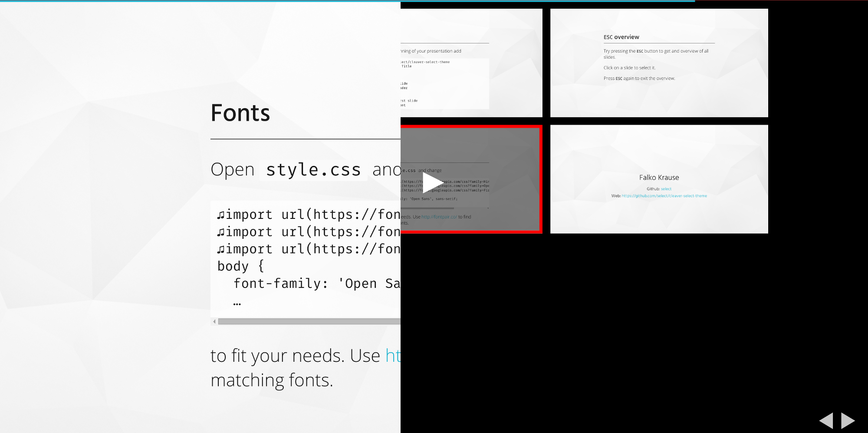The width and height of the screenshot is (868, 433).
Task: Click the 'ESC overview' heading in thumbnail
Action: click(621, 37)
